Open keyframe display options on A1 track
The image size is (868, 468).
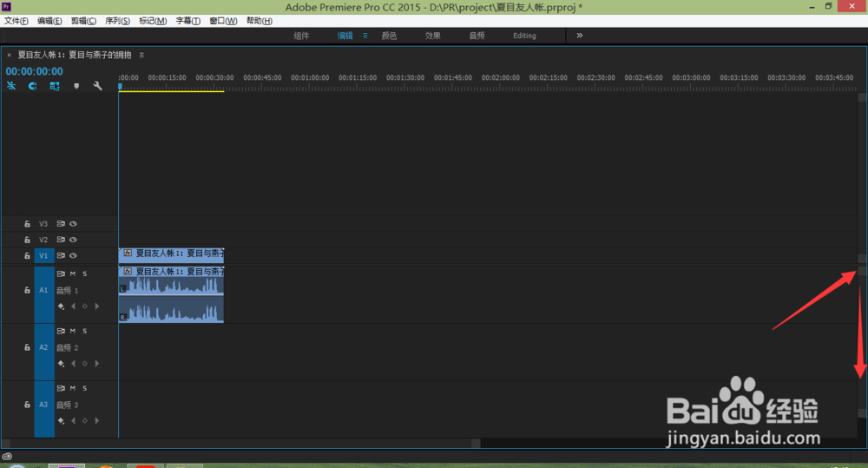(61, 307)
